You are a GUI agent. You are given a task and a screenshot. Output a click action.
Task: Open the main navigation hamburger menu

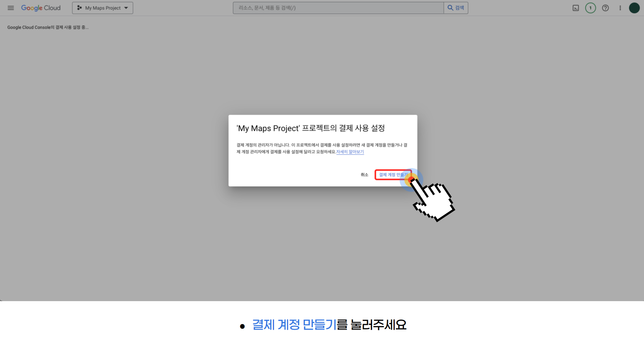pyautogui.click(x=11, y=8)
